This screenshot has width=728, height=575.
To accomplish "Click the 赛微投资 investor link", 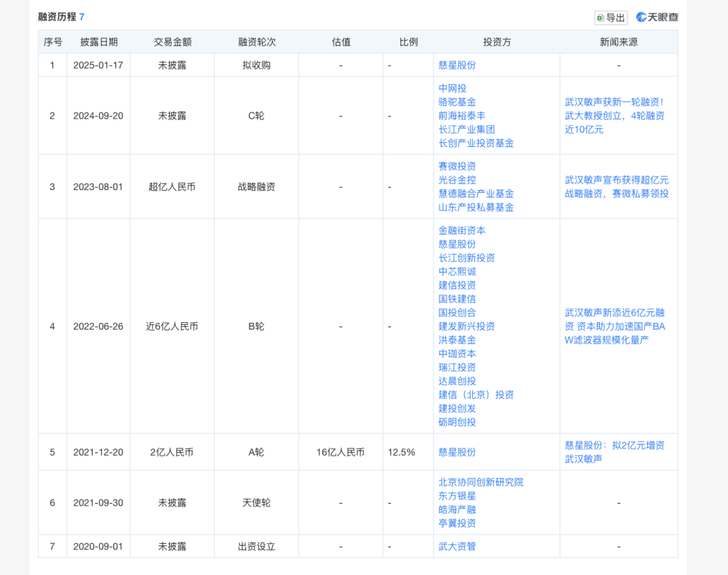I will [x=457, y=167].
